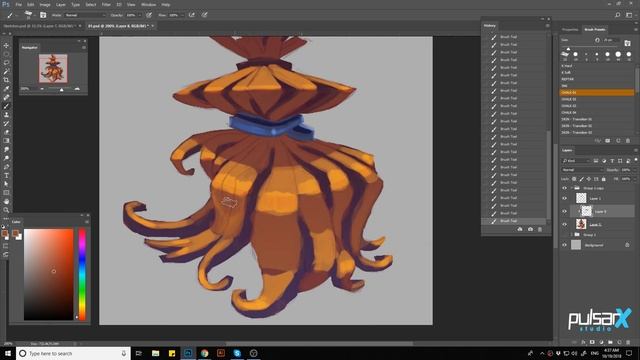Toggle lock transparent pixels in Layers
The height and width of the screenshot is (360, 640).
point(574,179)
